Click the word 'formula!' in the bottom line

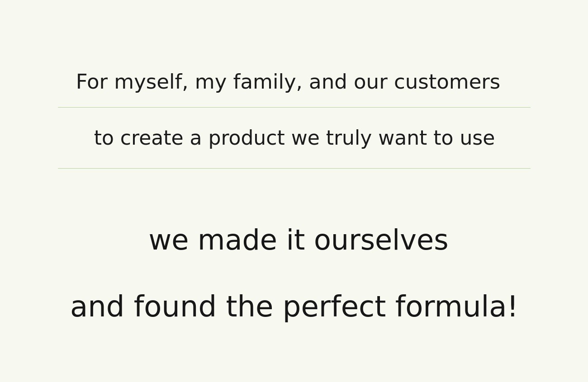pyautogui.click(x=456, y=307)
